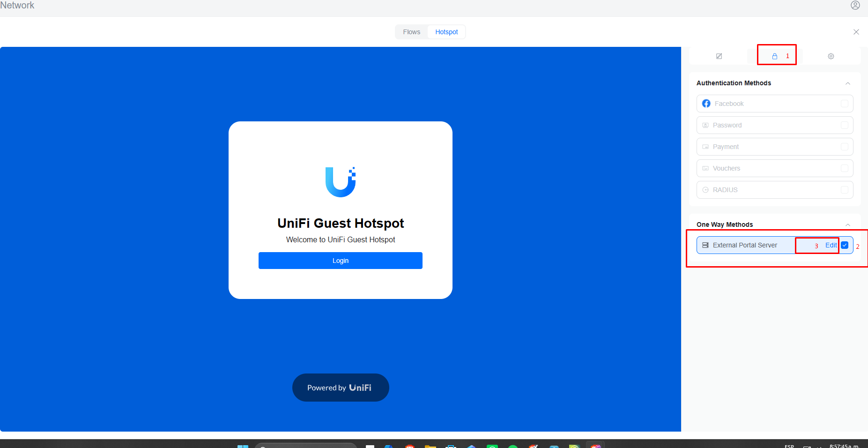Viewport: 868px width, 448px height.
Task: Collapse the One Way Methods section
Action: pos(848,225)
